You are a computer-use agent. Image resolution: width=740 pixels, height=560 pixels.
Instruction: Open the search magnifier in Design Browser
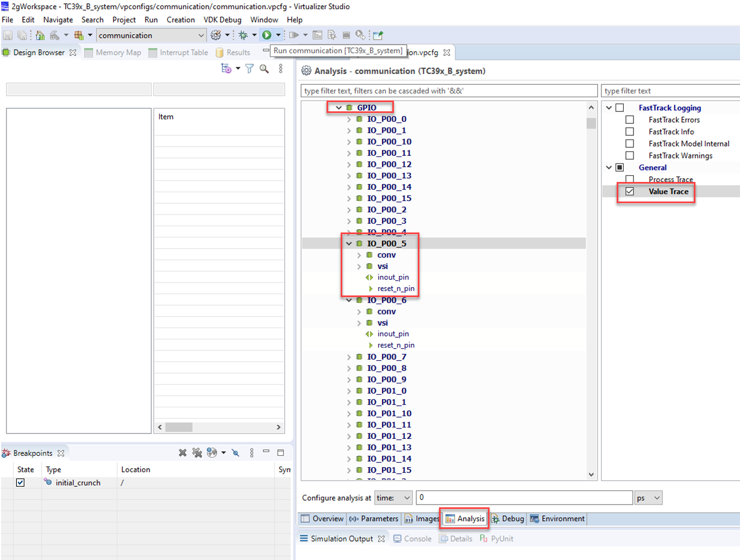click(x=265, y=69)
